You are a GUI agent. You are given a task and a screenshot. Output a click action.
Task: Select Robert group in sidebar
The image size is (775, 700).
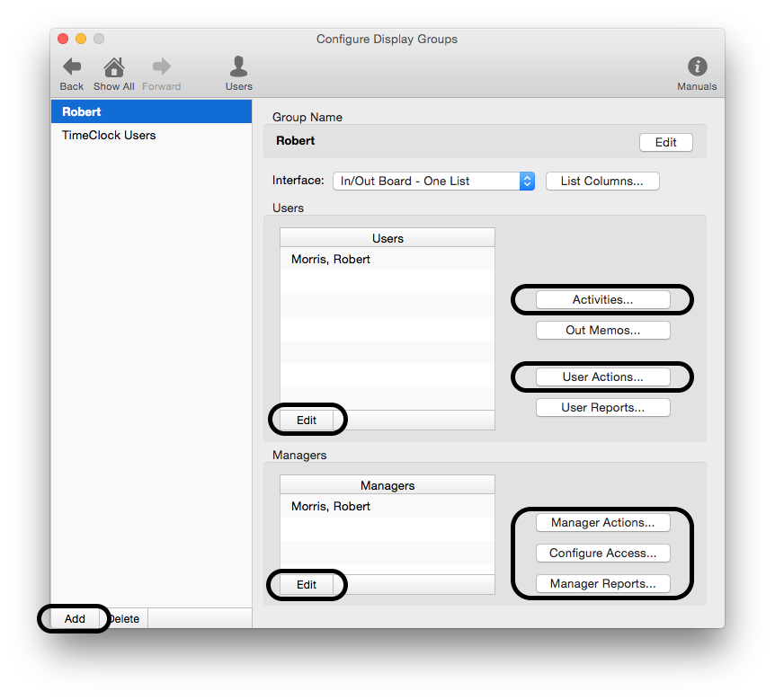point(151,112)
